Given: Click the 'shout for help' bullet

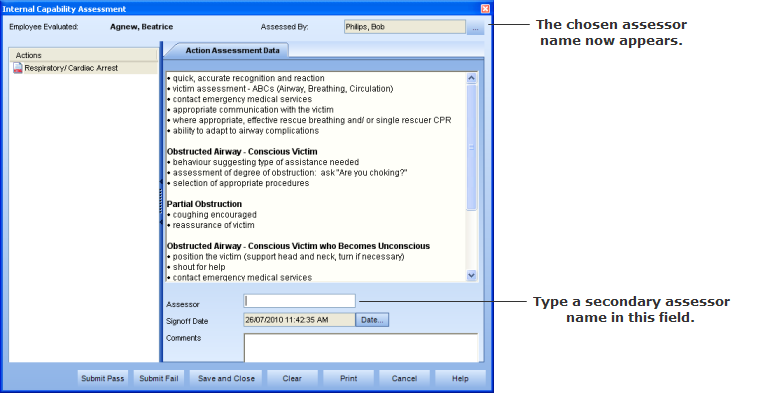Looking at the screenshot, I should 196,267.
